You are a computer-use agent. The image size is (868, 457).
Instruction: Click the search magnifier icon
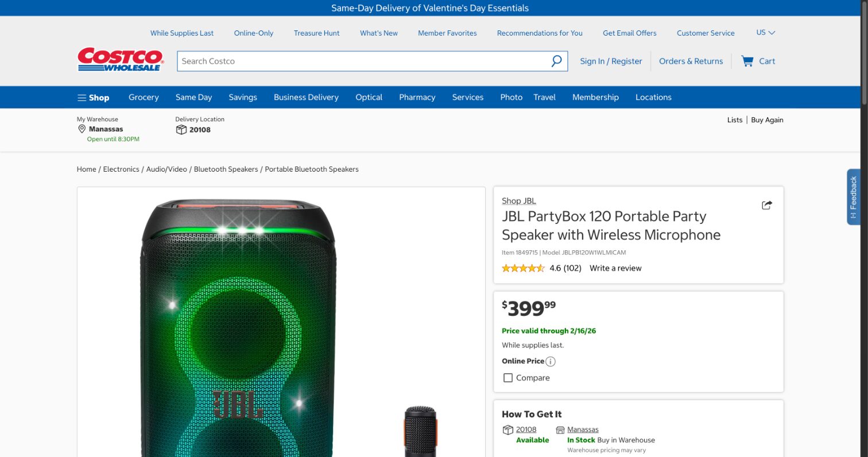[x=556, y=61]
